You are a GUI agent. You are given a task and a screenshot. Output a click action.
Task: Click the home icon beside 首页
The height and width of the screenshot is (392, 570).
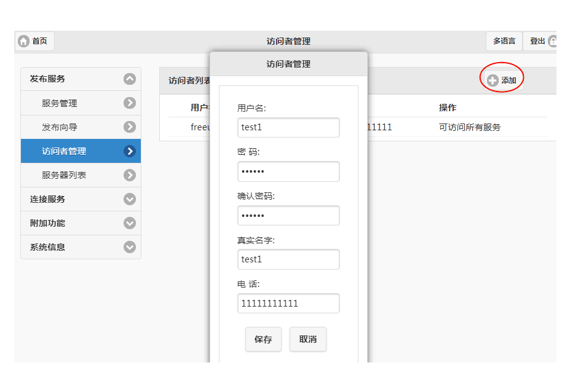pyautogui.click(x=23, y=41)
